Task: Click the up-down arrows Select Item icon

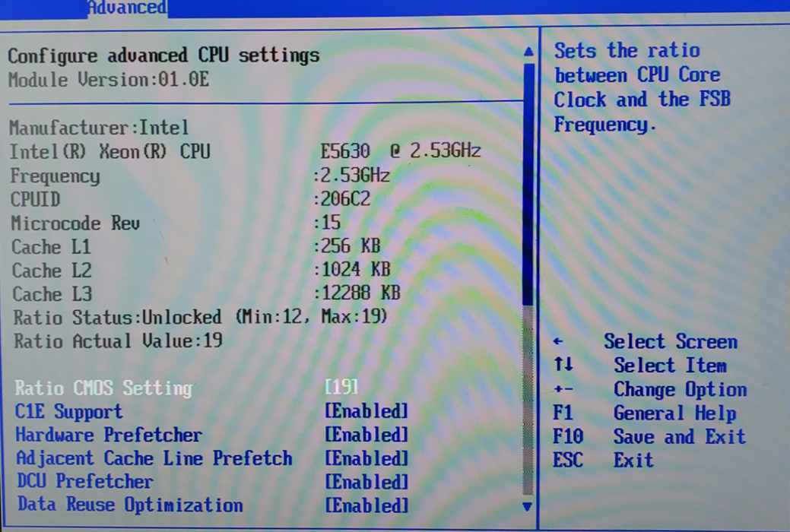Action: point(563,364)
